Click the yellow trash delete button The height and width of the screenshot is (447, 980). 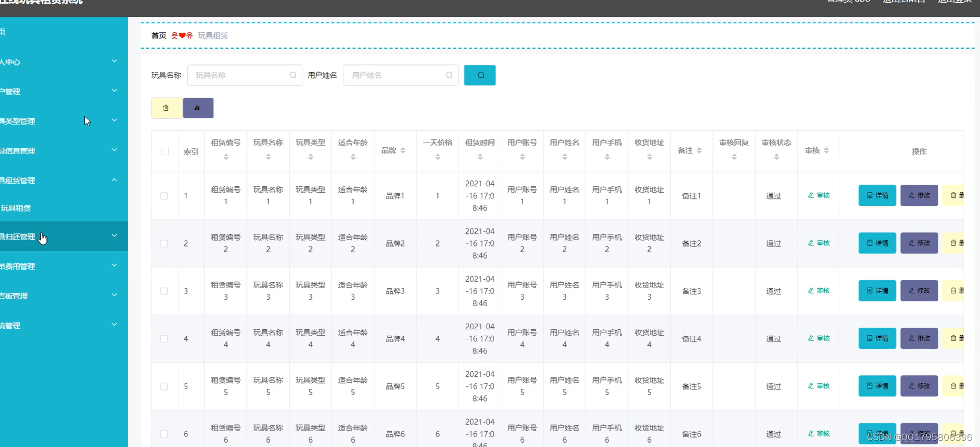coord(166,108)
